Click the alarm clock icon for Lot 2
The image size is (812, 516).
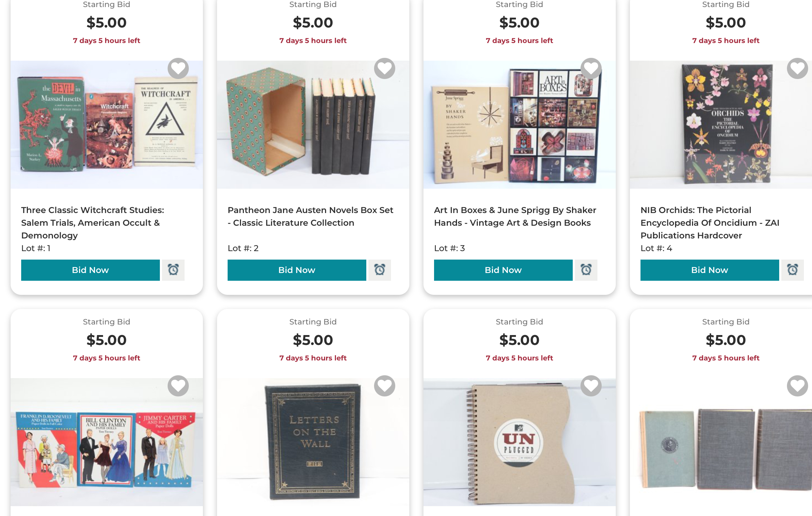pyautogui.click(x=379, y=270)
